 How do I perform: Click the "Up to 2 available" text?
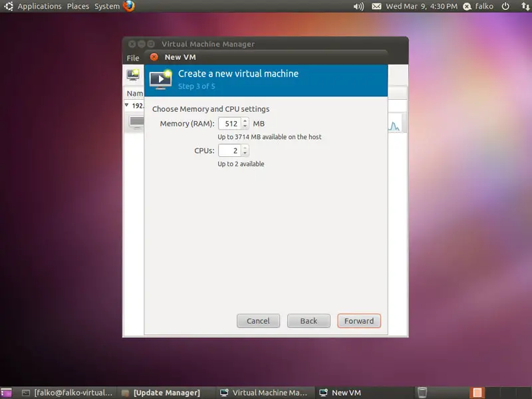(241, 164)
